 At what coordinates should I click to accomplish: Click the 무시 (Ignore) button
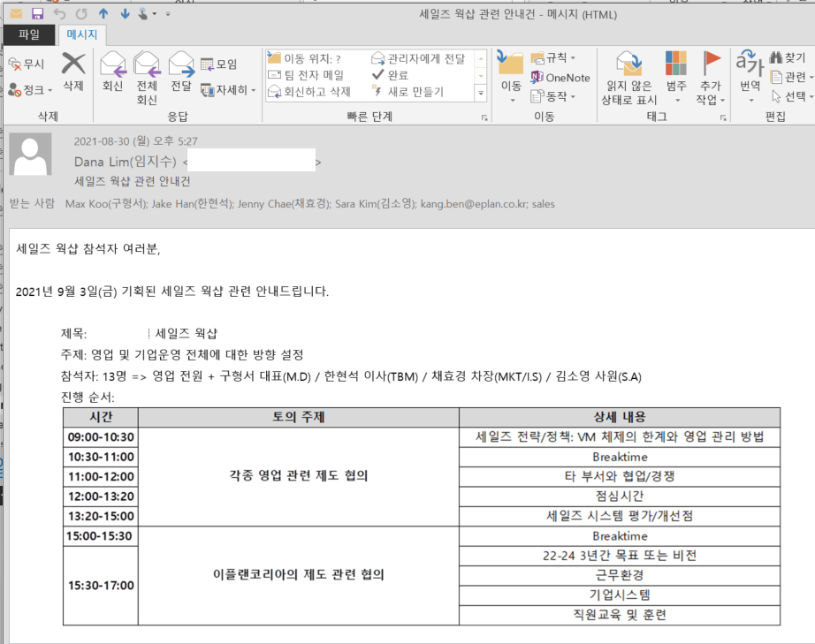click(27, 64)
